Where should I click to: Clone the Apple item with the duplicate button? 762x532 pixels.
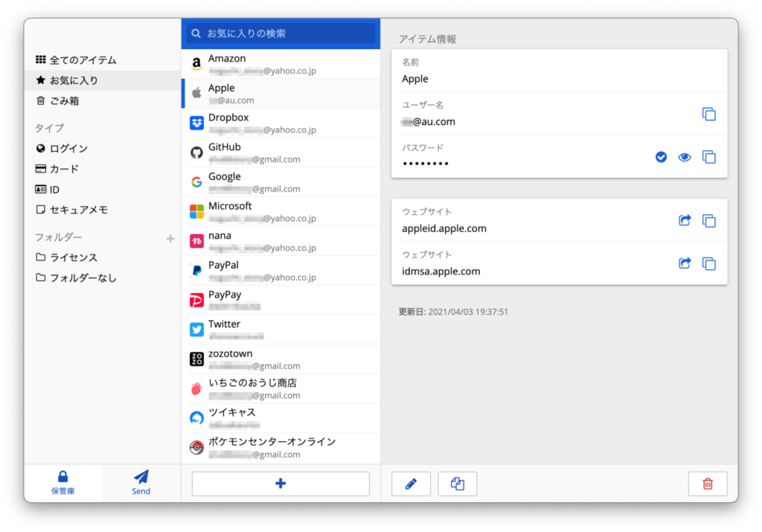coord(458,484)
